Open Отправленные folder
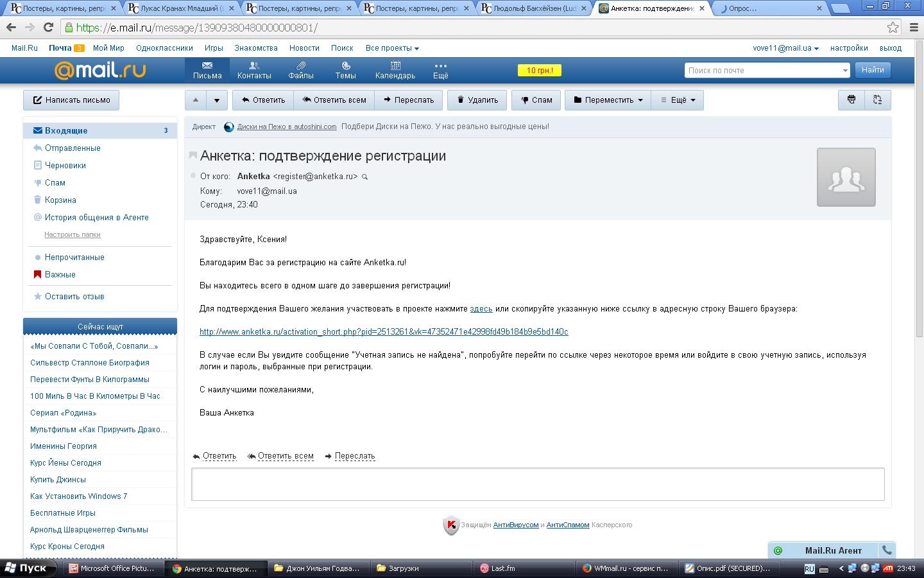 tap(73, 148)
